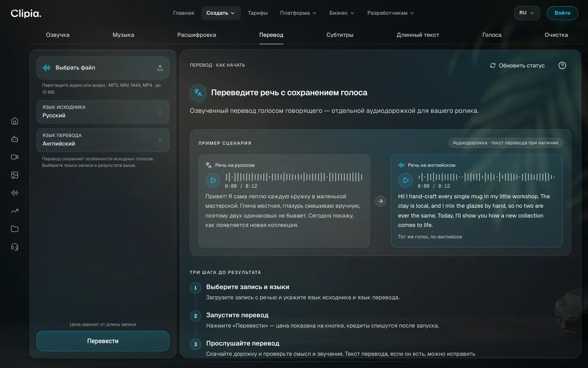Click the question mark help icon
This screenshot has width=588, height=368.
point(562,66)
